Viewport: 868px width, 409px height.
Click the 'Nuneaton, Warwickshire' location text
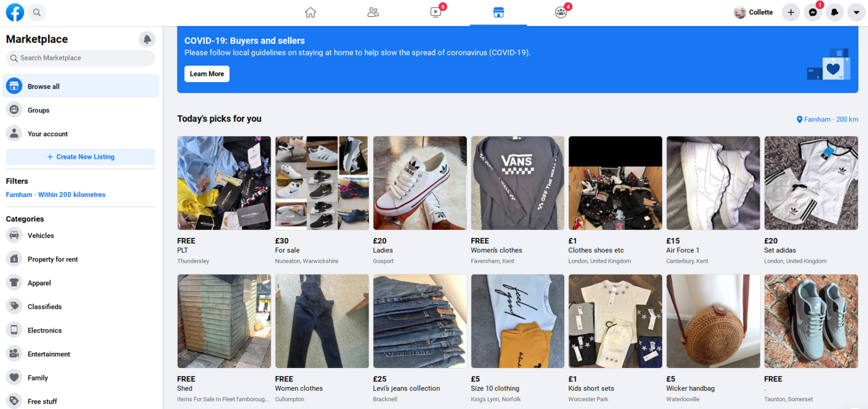(307, 261)
